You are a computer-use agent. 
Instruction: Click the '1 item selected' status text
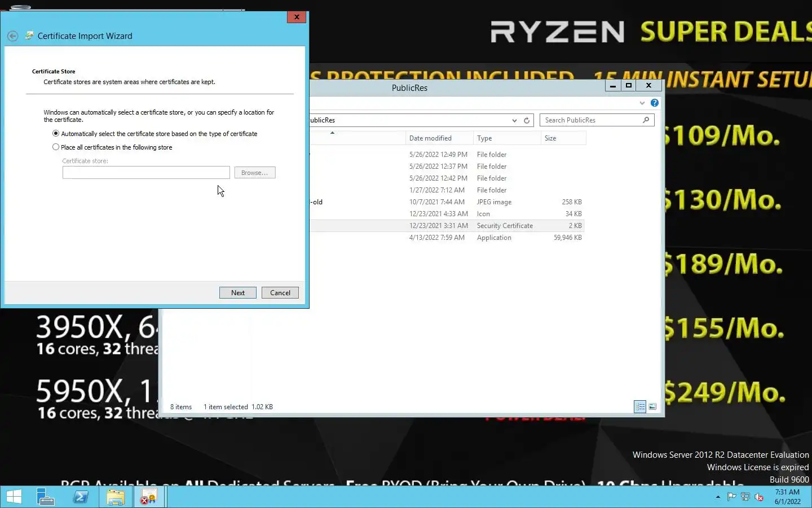(x=226, y=407)
